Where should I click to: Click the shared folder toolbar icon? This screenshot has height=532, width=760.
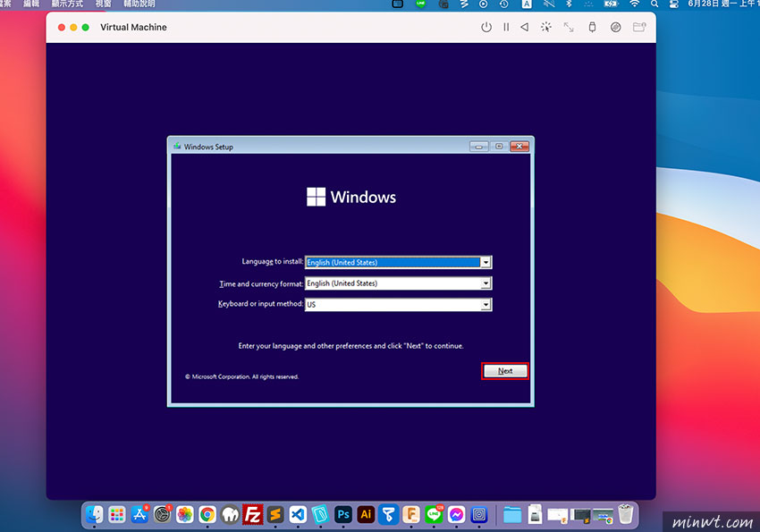[x=639, y=27]
